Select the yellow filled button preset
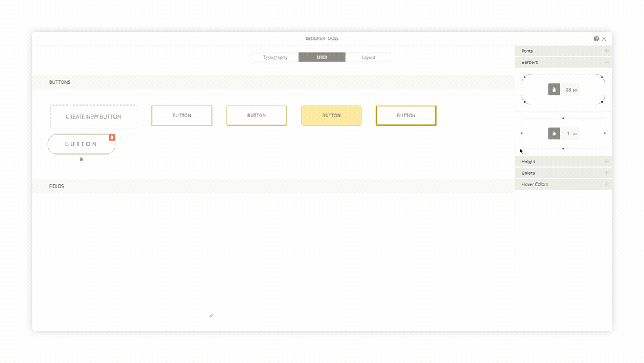The width and height of the screenshot is (644, 363). pyautogui.click(x=331, y=115)
